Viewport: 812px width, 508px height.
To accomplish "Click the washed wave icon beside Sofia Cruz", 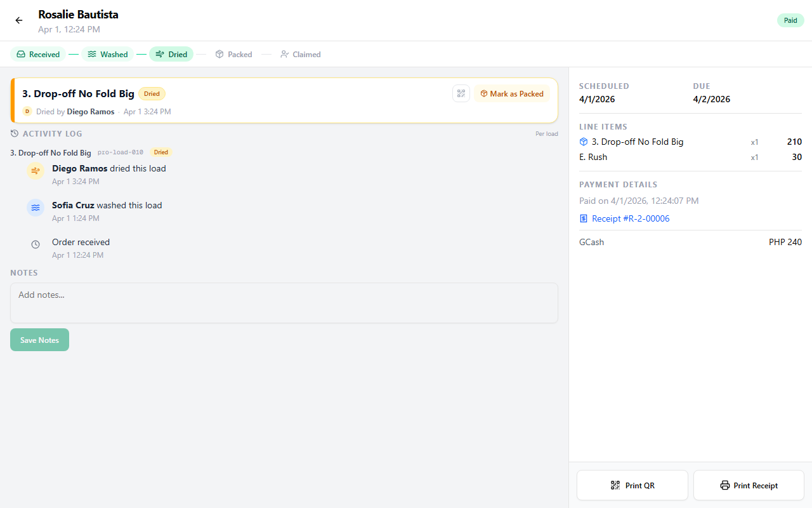I will point(36,208).
